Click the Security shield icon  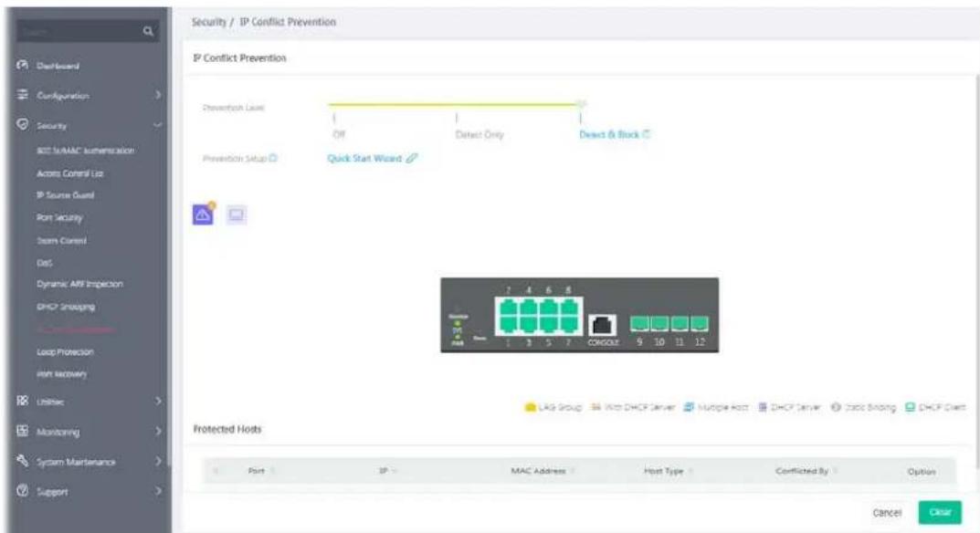pos(23,124)
